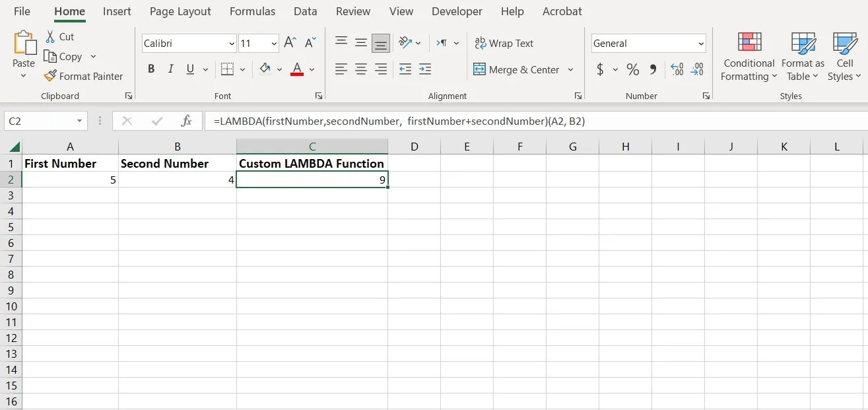Click Increase Decimal icon
The height and width of the screenshot is (410, 868).
click(x=676, y=69)
